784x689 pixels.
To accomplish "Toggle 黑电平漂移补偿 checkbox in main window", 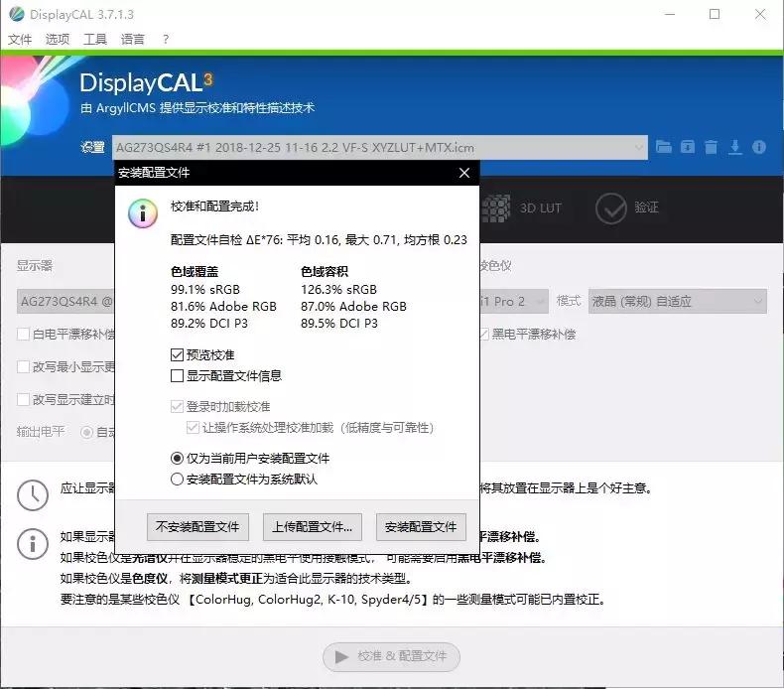I will pyautogui.click(x=483, y=334).
